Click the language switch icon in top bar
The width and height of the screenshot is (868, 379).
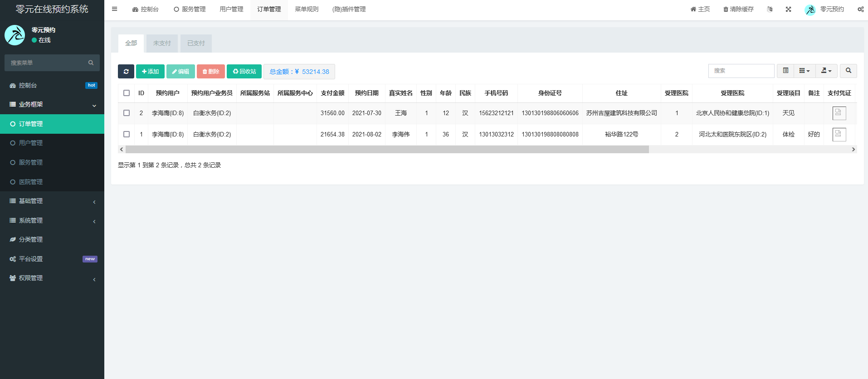(770, 9)
